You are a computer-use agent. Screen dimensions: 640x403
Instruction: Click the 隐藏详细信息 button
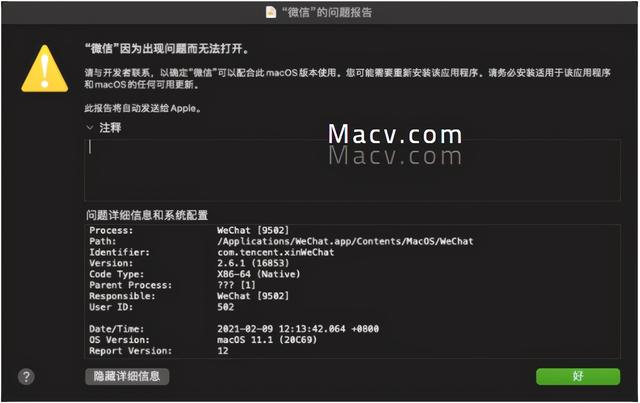coord(127,376)
